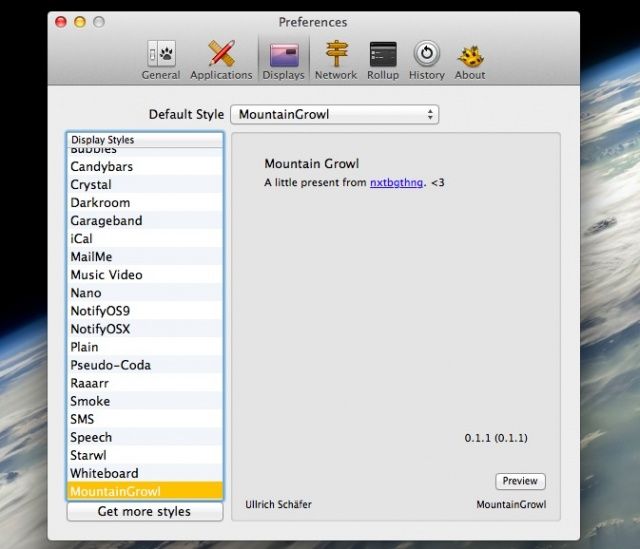
Task: Open the Network settings icon
Action: click(x=336, y=59)
